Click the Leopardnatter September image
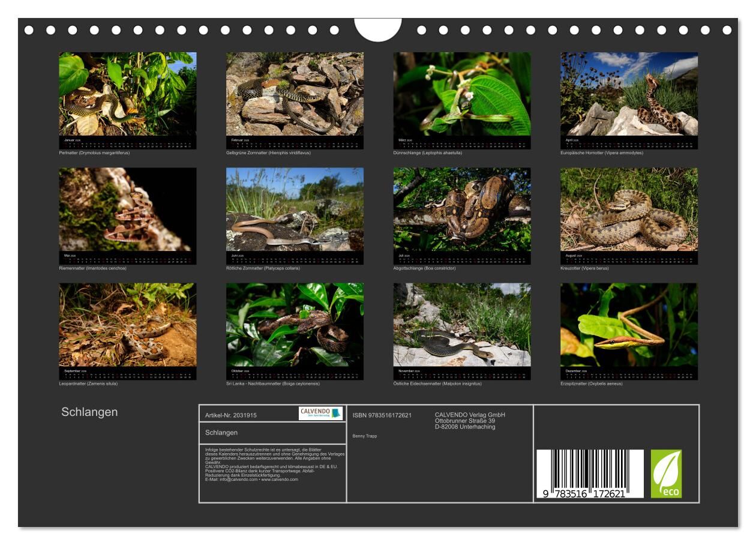The image size is (756, 545). [127, 325]
